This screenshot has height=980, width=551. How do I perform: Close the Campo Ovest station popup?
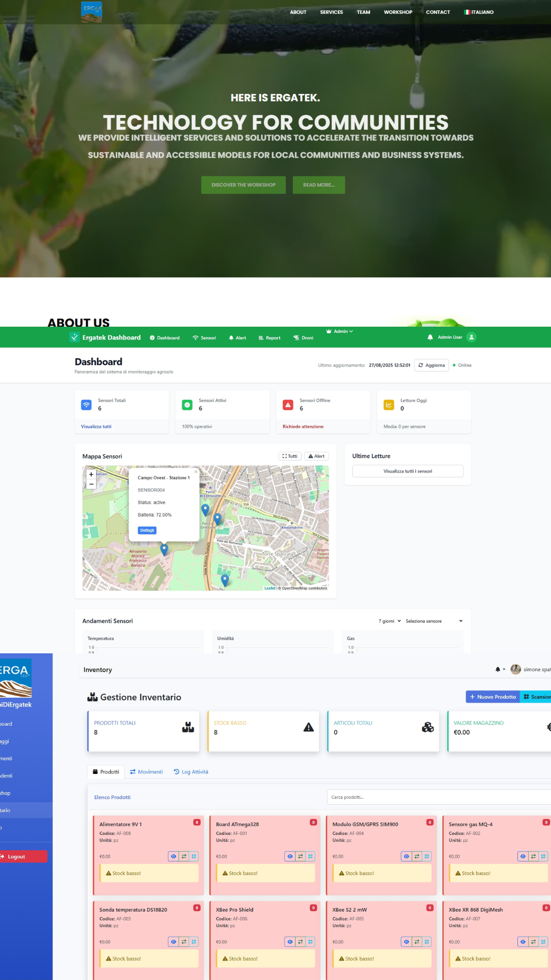coord(195,472)
